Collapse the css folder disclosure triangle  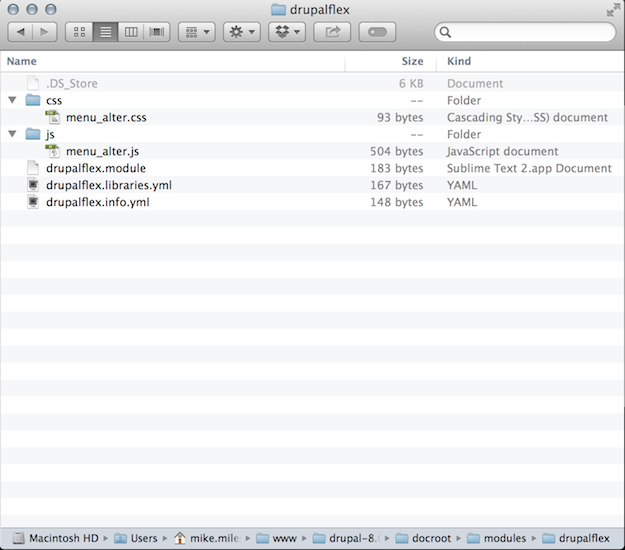[x=12, y=100]
